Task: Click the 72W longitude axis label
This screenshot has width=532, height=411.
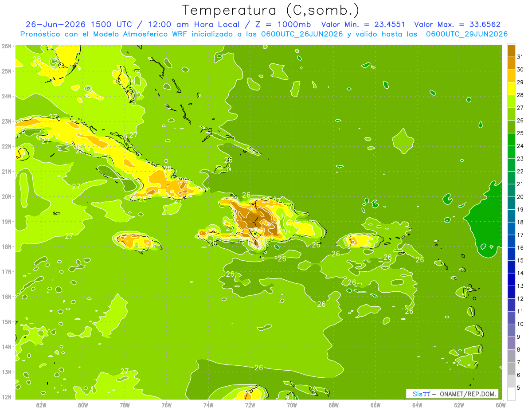Action: [250, 405]
